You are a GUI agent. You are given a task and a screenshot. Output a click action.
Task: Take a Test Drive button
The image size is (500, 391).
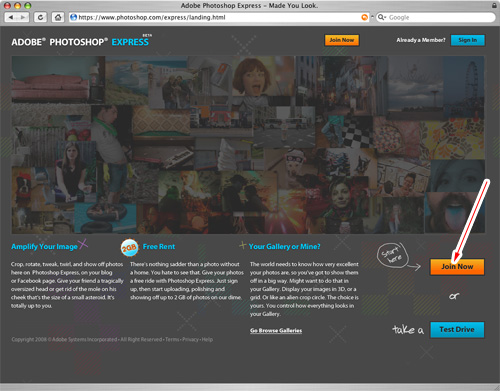[x=457, y=330]
